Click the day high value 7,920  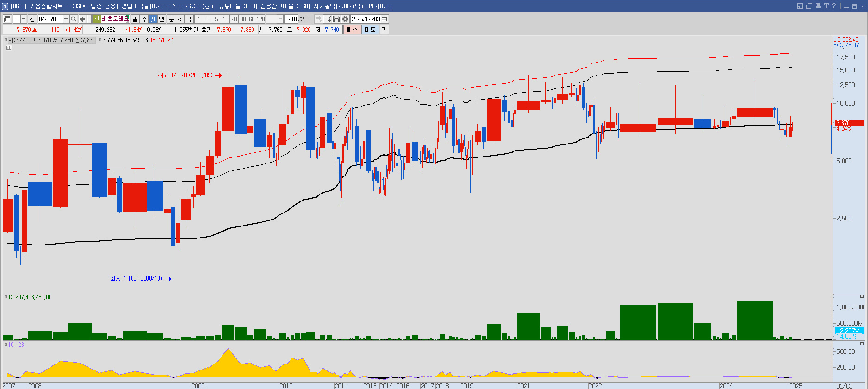click(304, 30)
